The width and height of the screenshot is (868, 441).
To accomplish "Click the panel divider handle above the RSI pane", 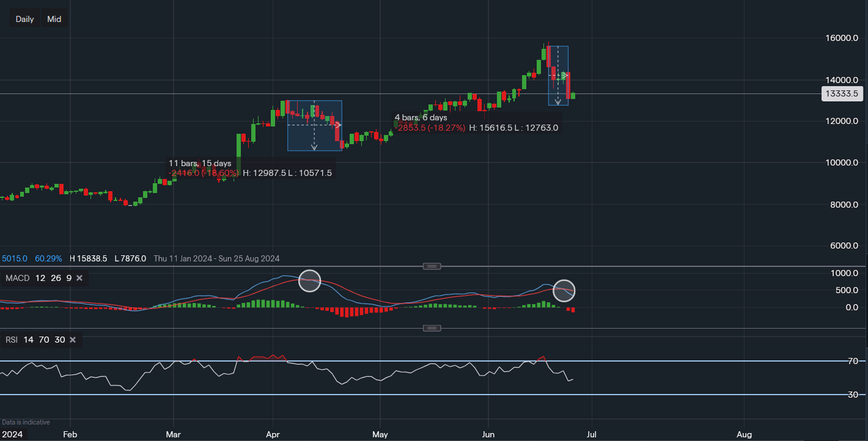I will click(432, 327).
